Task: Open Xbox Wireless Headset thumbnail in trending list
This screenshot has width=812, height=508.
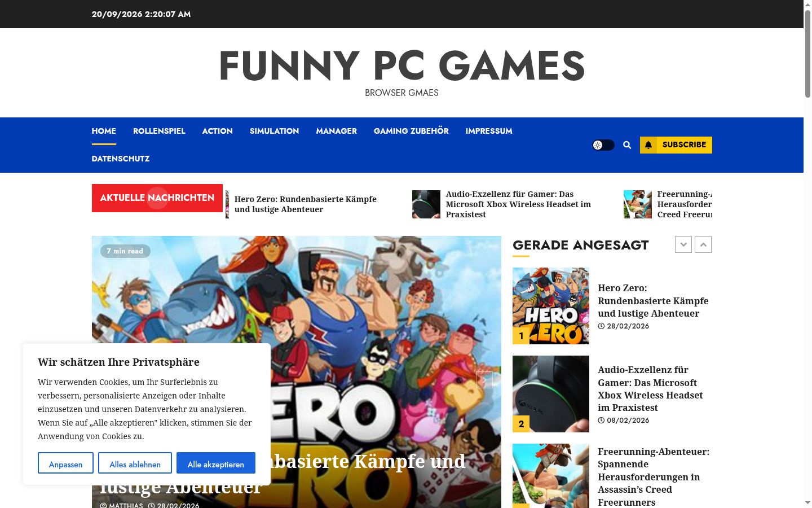Action: (x=551, y=394)
